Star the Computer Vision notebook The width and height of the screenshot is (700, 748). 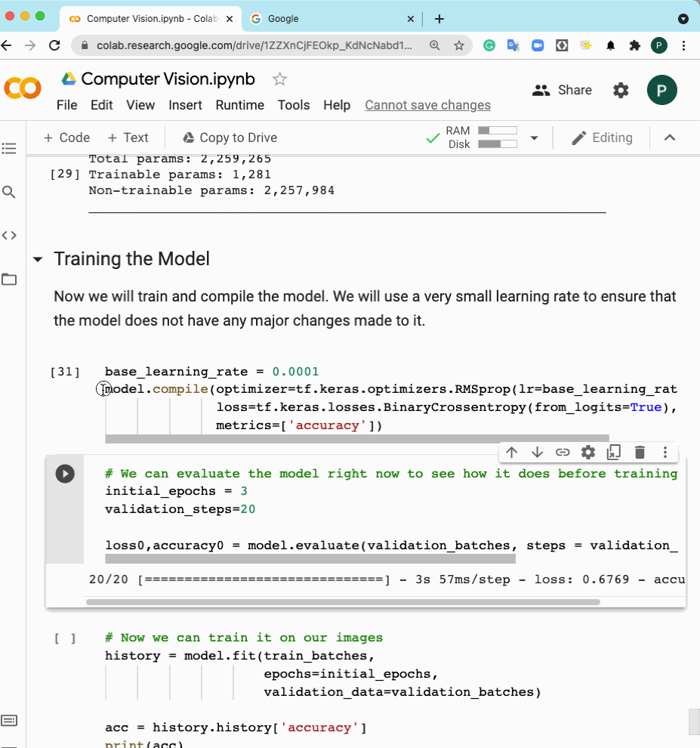click(279, 79)
